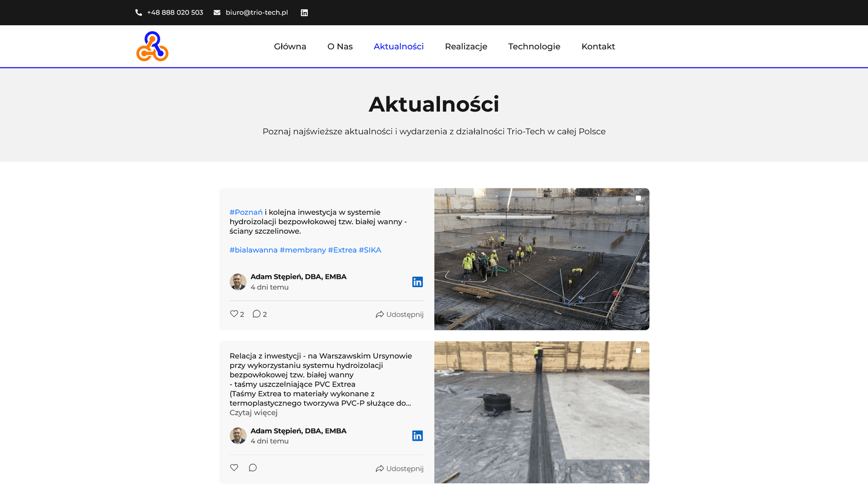Image resolution: width=868 pixels, height=490 pixels.
Task: Open LinkedIn icon on the Ursynów post
Action: point(417,436)
